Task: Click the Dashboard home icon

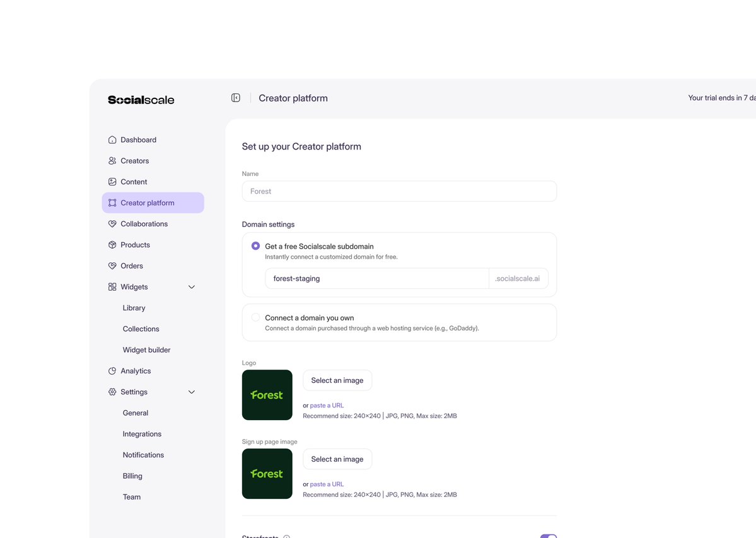Action: coord(112,140)
